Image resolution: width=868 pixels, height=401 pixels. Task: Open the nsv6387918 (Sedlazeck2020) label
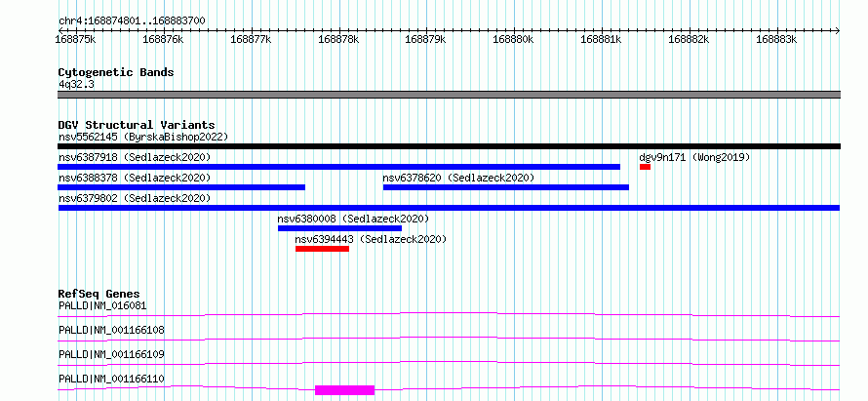(135, 157)
